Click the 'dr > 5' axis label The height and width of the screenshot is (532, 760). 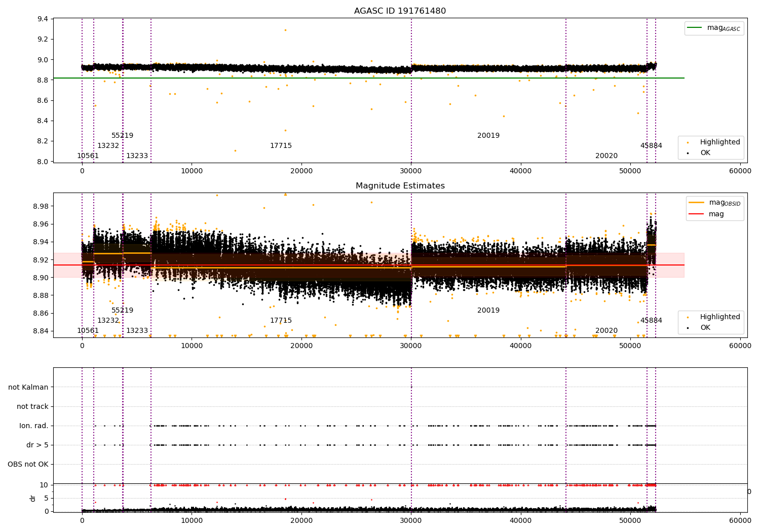point(37,445)
